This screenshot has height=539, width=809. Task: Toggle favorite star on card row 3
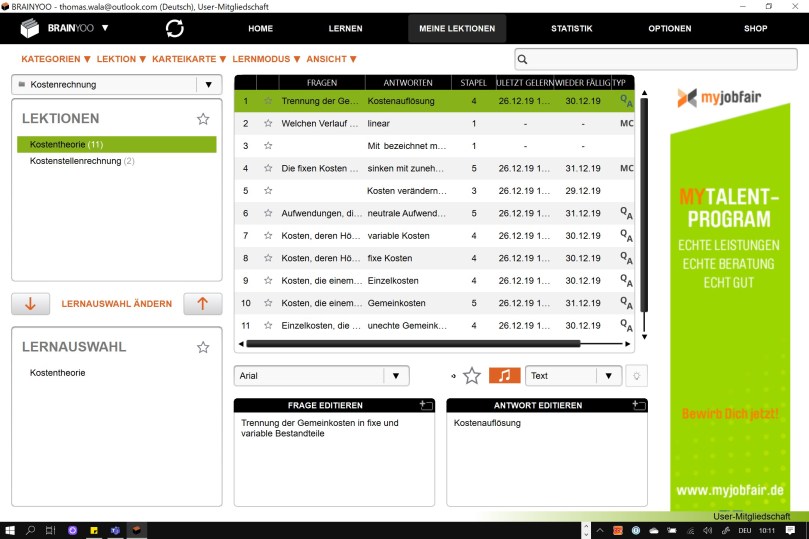click(x=268, y=146)
